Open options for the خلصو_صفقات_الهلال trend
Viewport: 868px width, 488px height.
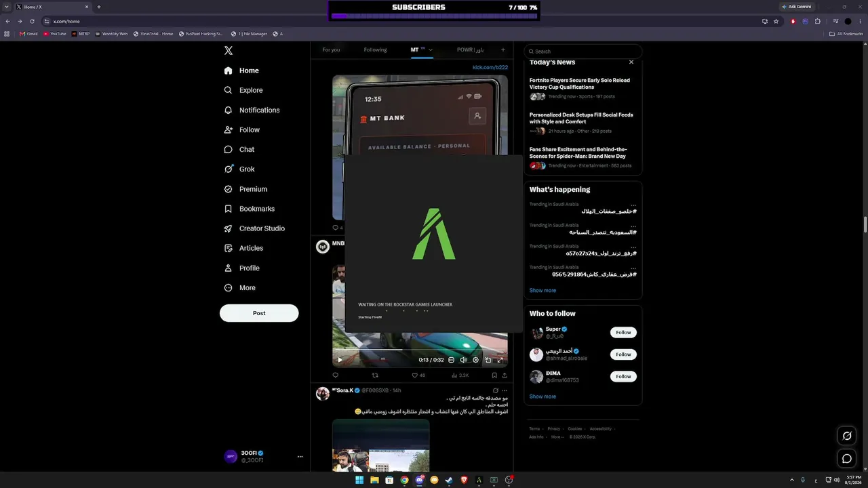[633, 205]
